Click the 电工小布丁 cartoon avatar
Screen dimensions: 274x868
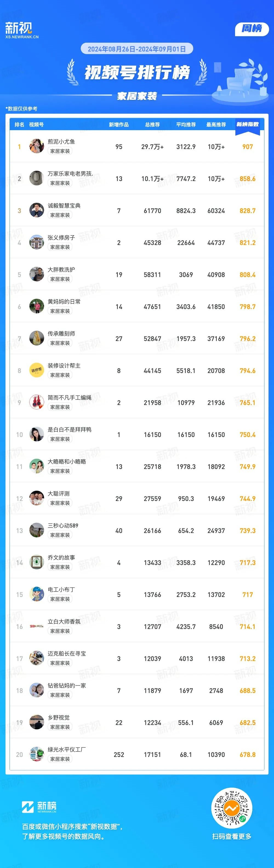click(36, 595)
